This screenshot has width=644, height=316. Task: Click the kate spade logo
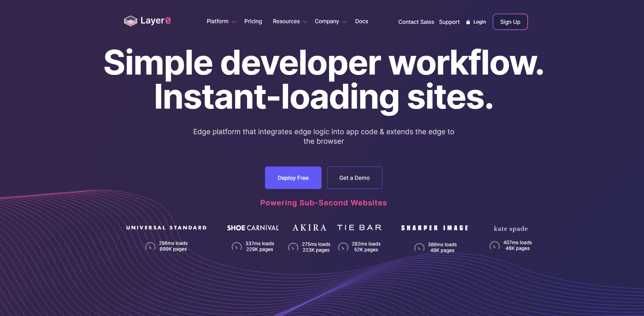511,229
